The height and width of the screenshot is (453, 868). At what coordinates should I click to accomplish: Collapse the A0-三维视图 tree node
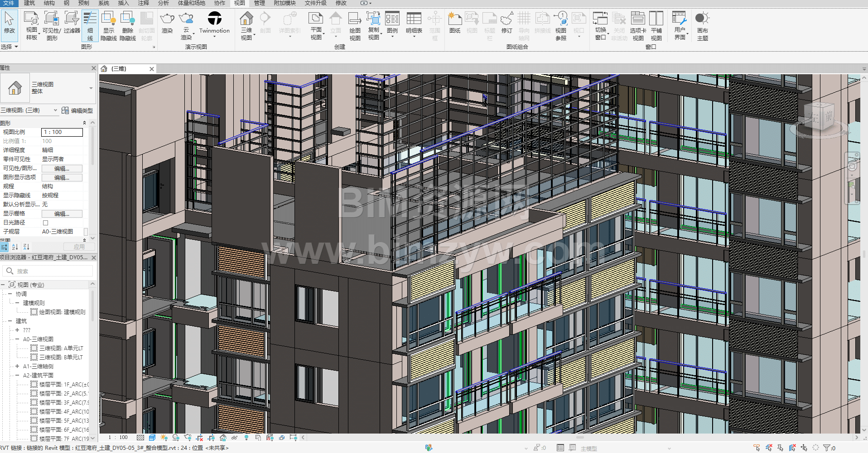point(17,339)
